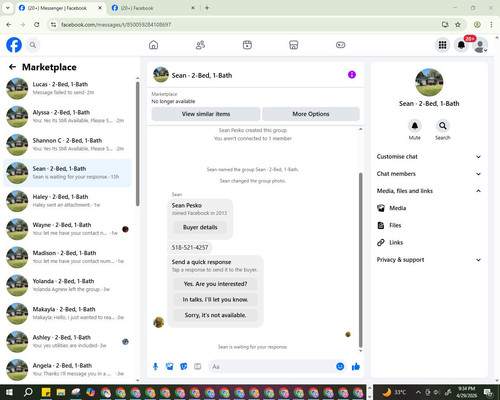Viewport: 500px width, 400px height.
Task: Open the Madison - 2-Bed, 1-Bath conversation
Action: pos(67,257)
